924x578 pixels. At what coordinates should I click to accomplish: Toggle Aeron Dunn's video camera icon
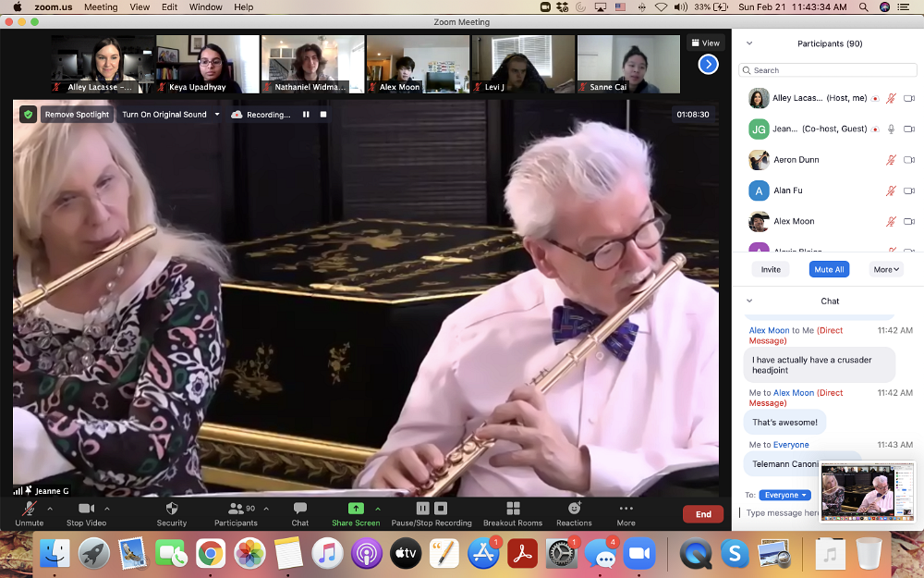(x=909, y=160)
